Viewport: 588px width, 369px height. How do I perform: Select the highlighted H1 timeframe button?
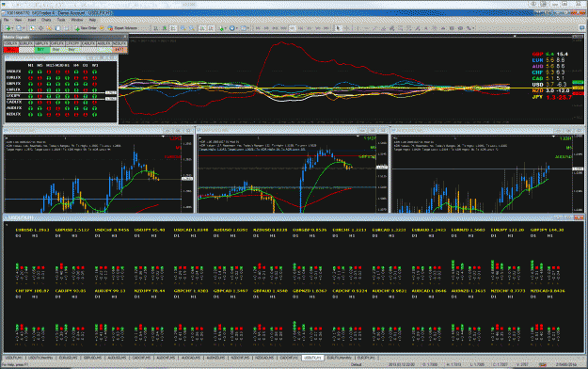[293, 28]
